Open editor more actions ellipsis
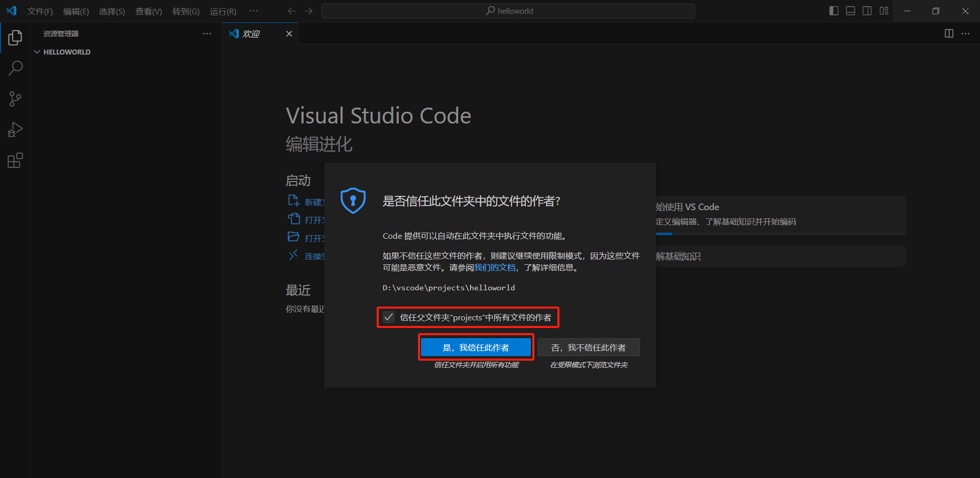 point(965,33)
